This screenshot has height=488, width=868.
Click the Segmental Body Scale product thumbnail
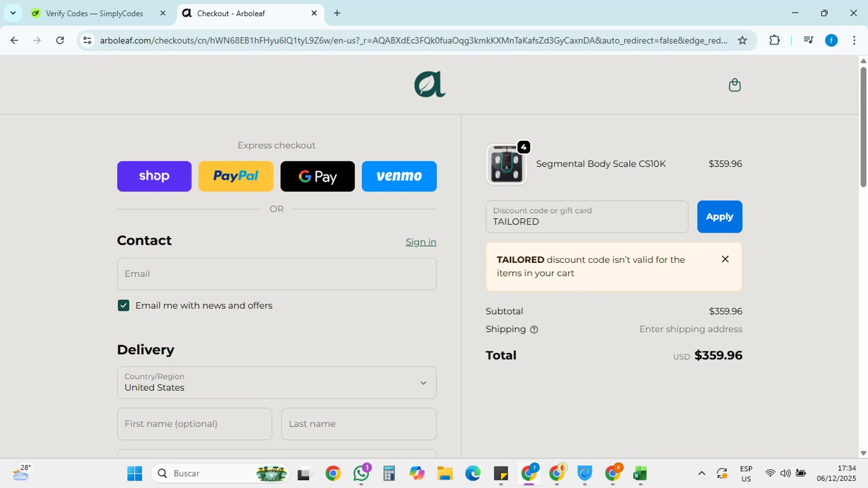[506, 164]
